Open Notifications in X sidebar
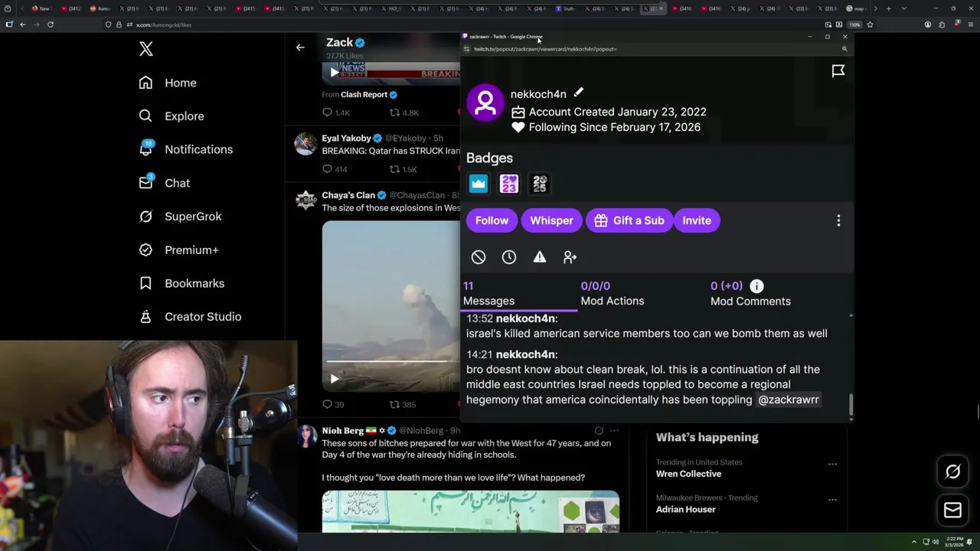 coord(198,149)
